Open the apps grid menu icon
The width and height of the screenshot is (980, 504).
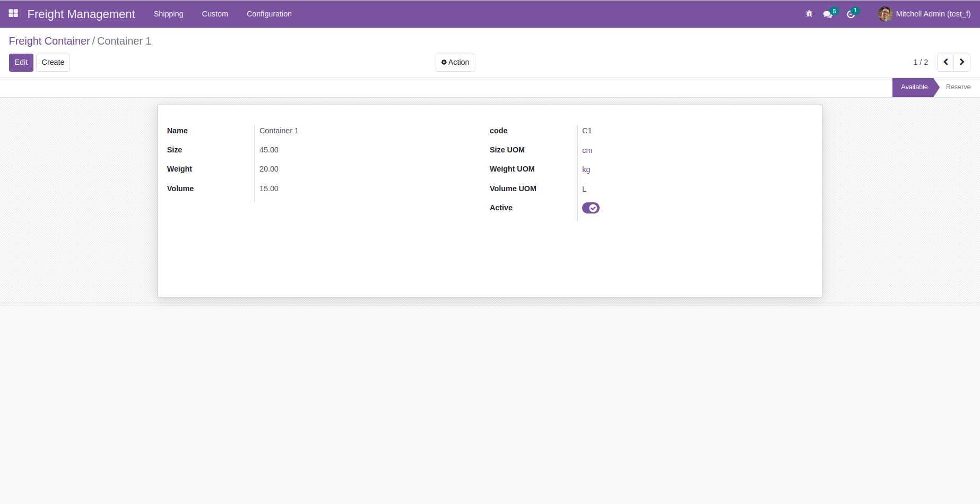(x=13, y=13)
